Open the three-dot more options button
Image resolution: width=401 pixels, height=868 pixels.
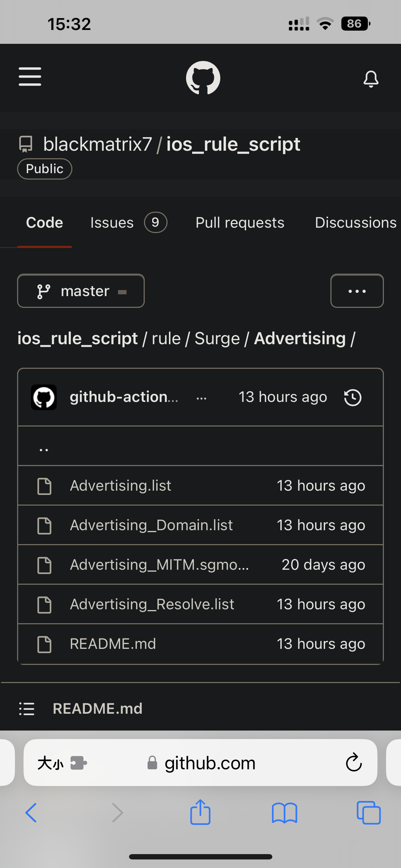[357, 291]
